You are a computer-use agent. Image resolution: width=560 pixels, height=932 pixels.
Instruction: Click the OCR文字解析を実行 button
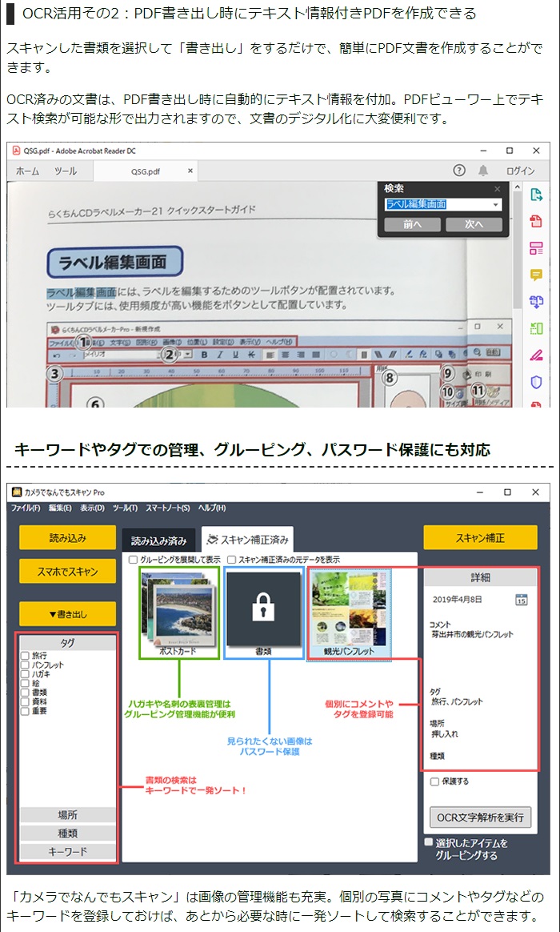480,818
